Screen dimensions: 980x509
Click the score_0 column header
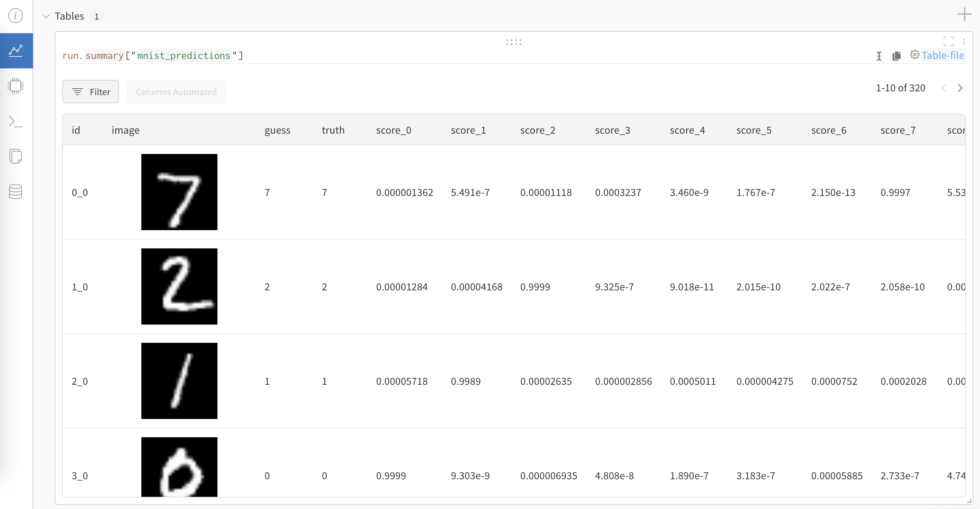[x=393, y=130]
